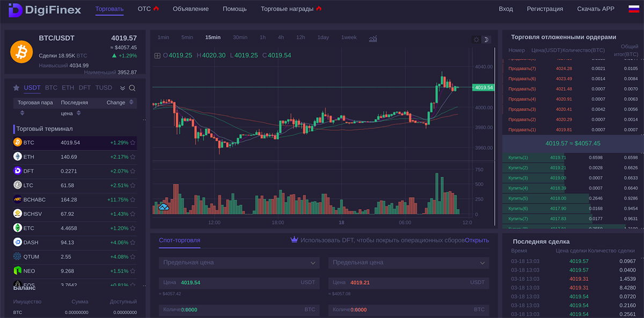This screenshot has width=644, height=318.
Task: Click the Регистрация link
Action: (x=545, y=9)
